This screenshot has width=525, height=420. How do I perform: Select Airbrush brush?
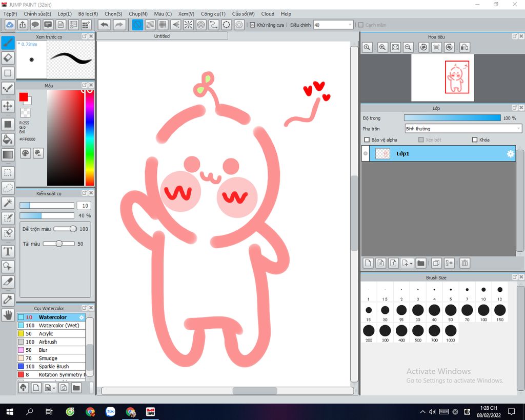[52, 342]
